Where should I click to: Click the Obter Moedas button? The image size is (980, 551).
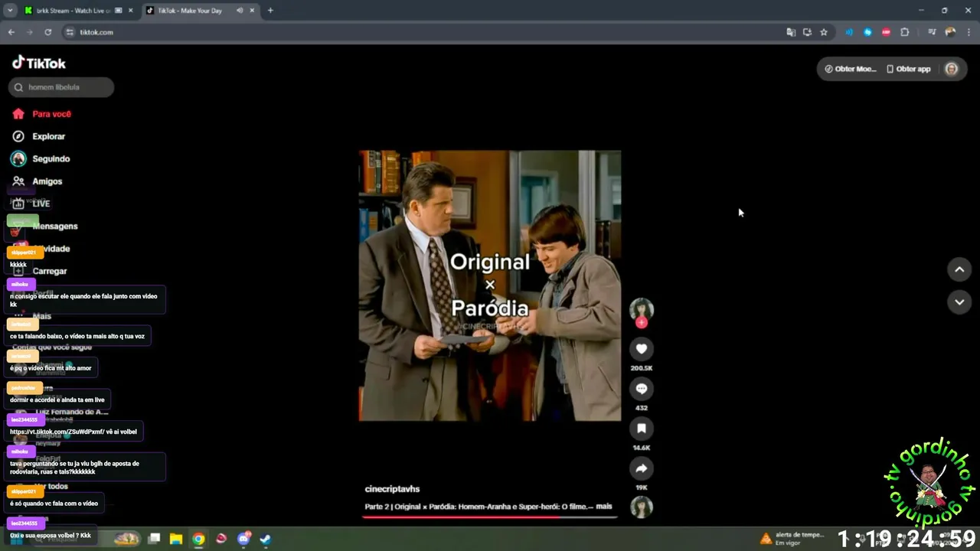click(850, 69)
